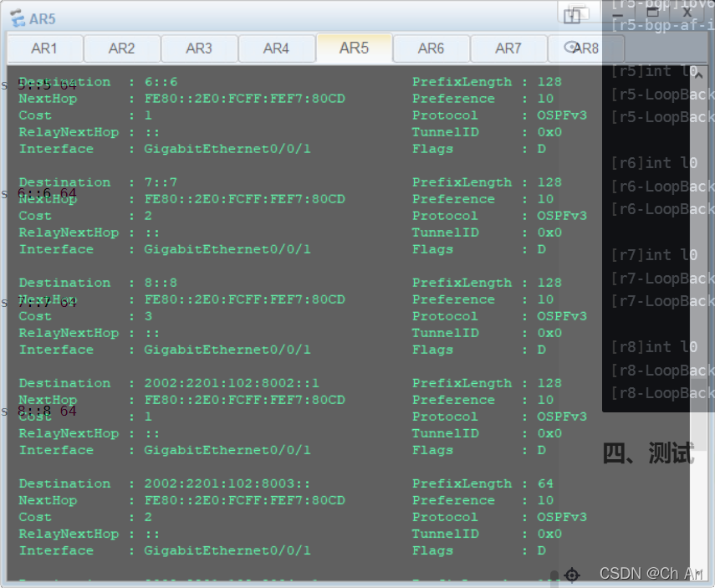The height and width of the screenshot is (588, 715).
Task: Click the OSPFv3 protocol value for destination 7::7
Action: click(562, 216)
